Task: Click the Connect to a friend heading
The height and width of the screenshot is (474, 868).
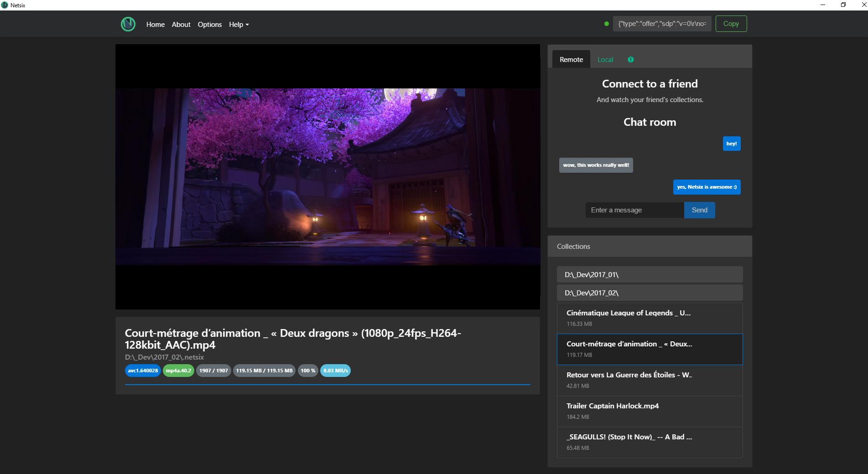Action: point(650,84)
